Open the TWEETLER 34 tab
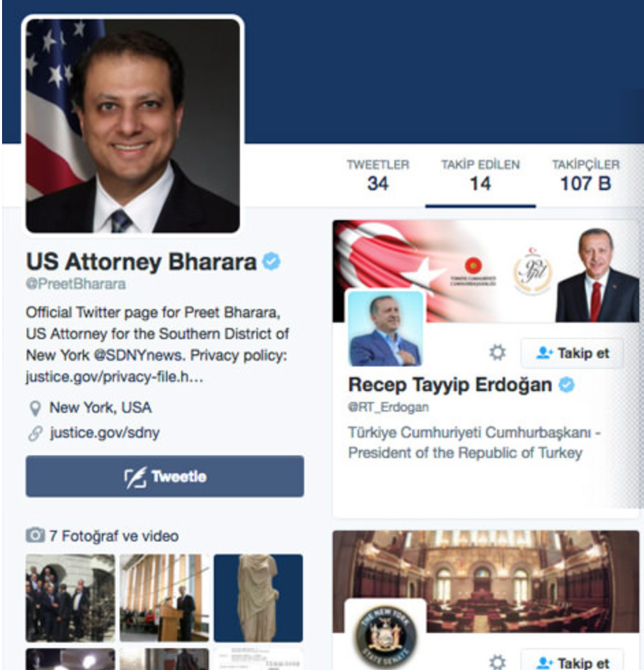Image resolution: width=644 pixels, height=670 pixels. click(378, 176)
